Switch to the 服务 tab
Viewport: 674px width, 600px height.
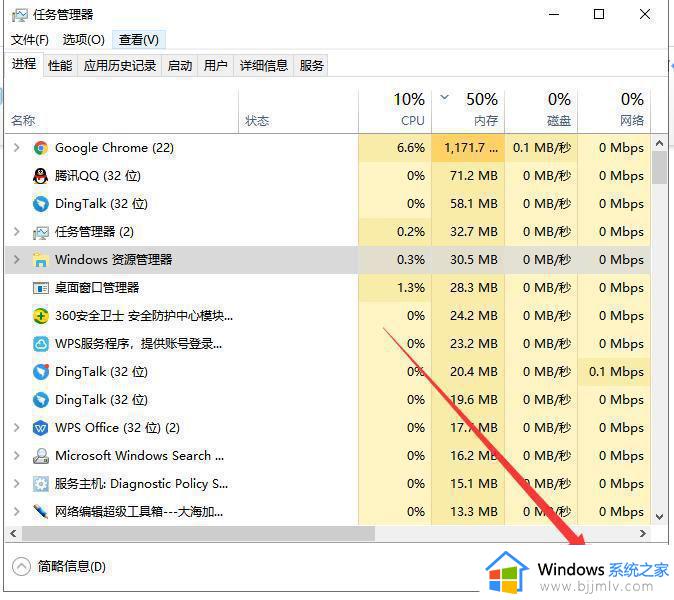(311, 66)
